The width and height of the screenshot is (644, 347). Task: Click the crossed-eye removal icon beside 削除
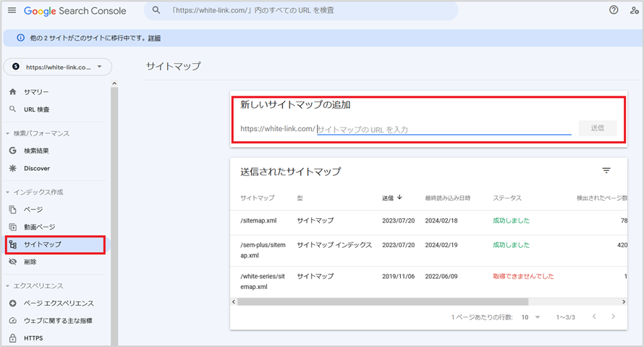13,262
